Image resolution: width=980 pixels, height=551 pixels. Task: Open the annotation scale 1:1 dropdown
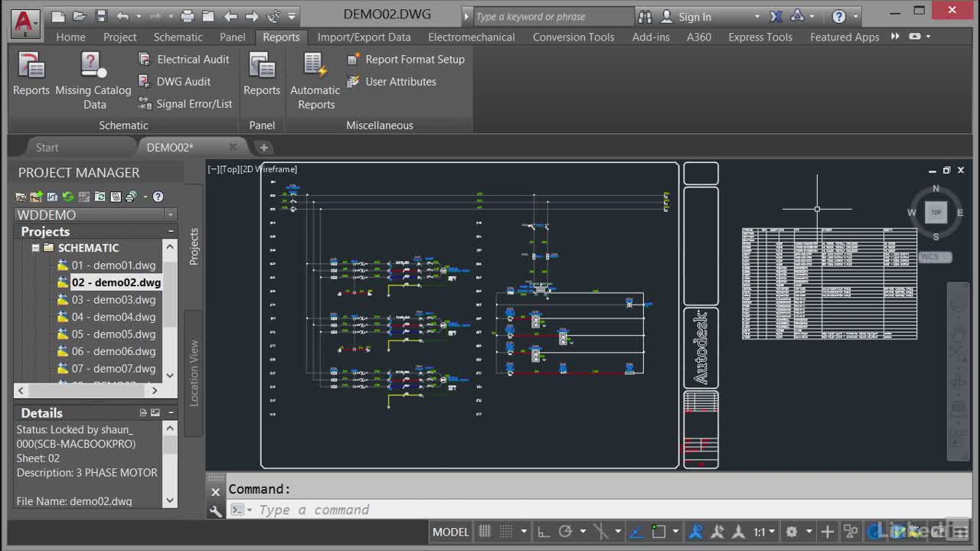coord(763,532)
